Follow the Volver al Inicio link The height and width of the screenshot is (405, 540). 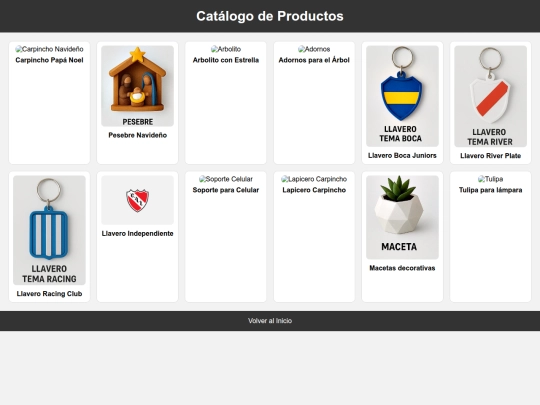270,321
